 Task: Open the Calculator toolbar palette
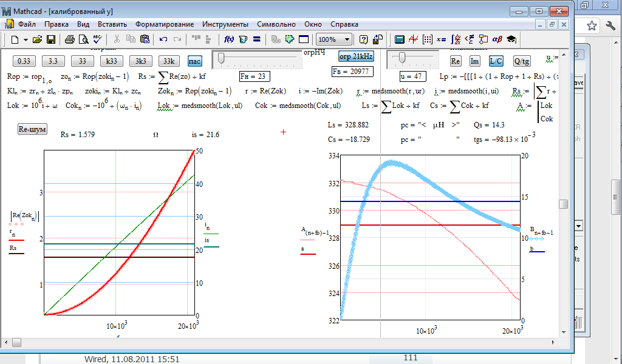(x=400, y=39)
